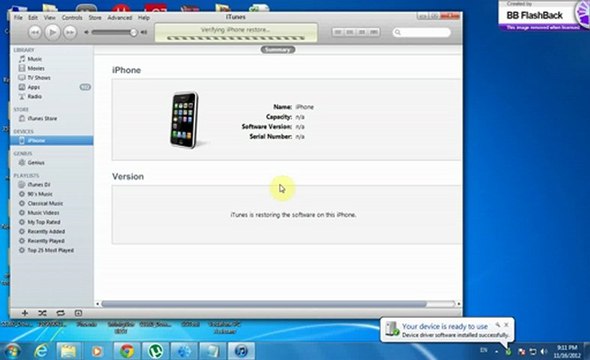Open the Store menu
Viewport: 590px width, 360px height.
(95, 18)
